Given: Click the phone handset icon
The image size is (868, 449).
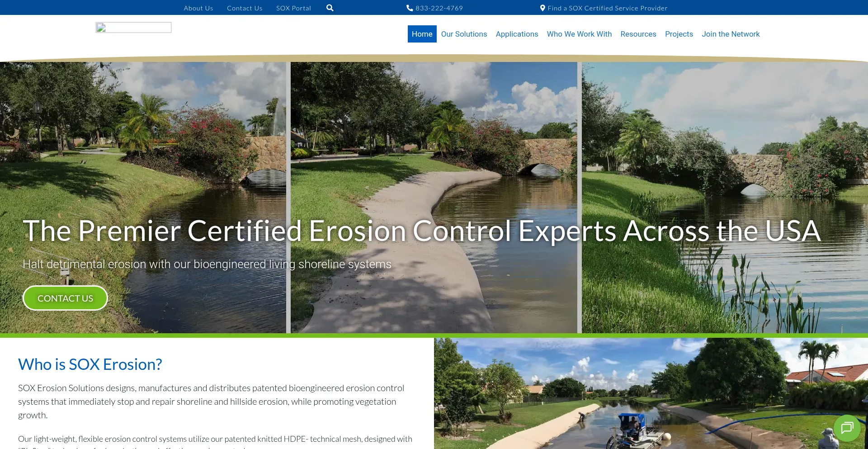Looking at the screenshot, I should pos(410,8).
